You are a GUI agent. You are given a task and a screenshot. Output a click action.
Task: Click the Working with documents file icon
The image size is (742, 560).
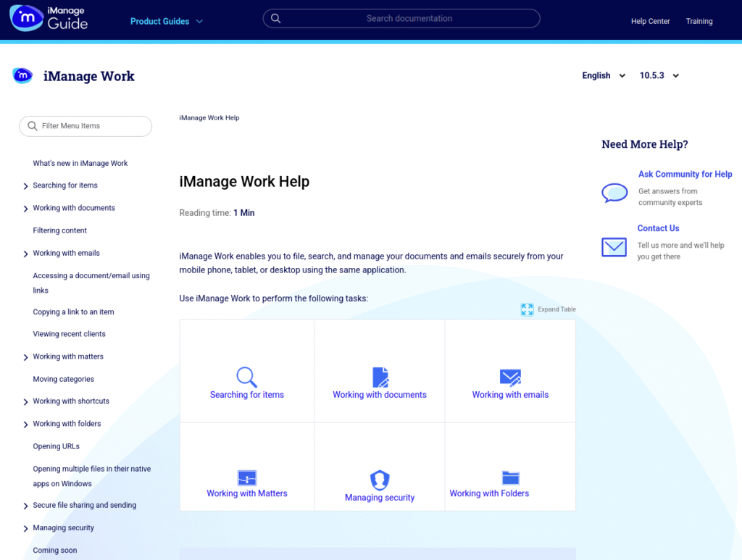[380, 377]
